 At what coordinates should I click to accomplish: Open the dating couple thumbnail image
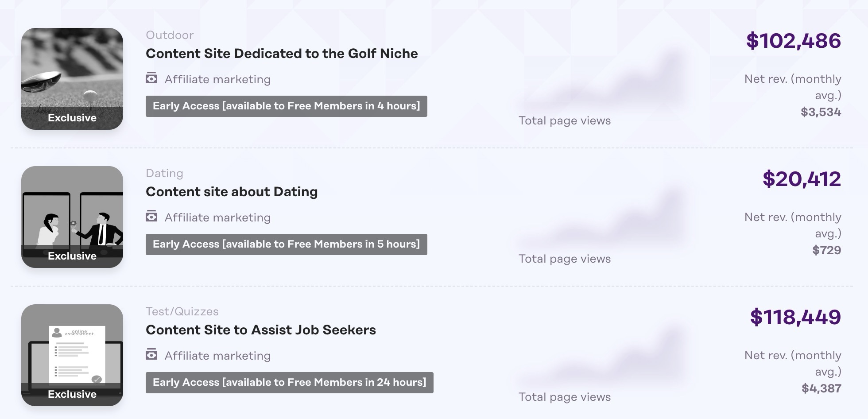72,213
